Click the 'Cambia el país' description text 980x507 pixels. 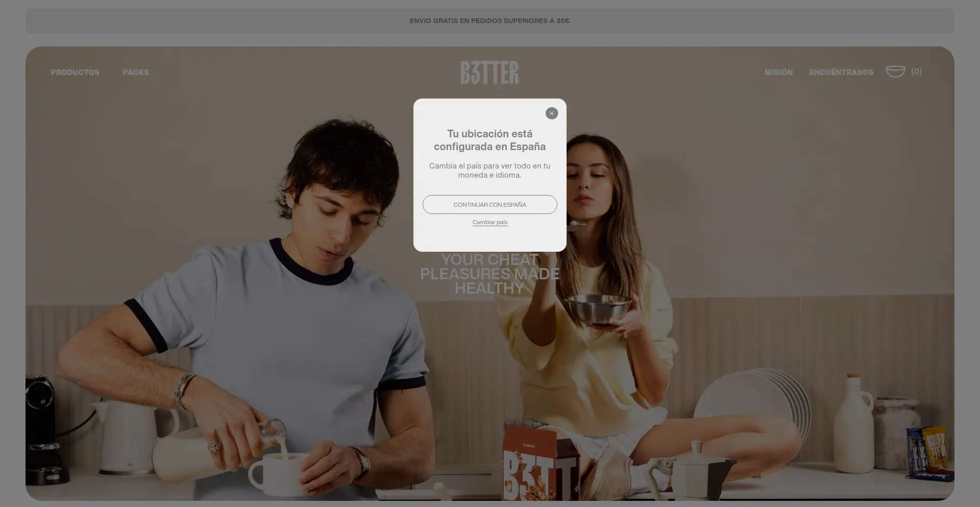click(x=489, y=171)
